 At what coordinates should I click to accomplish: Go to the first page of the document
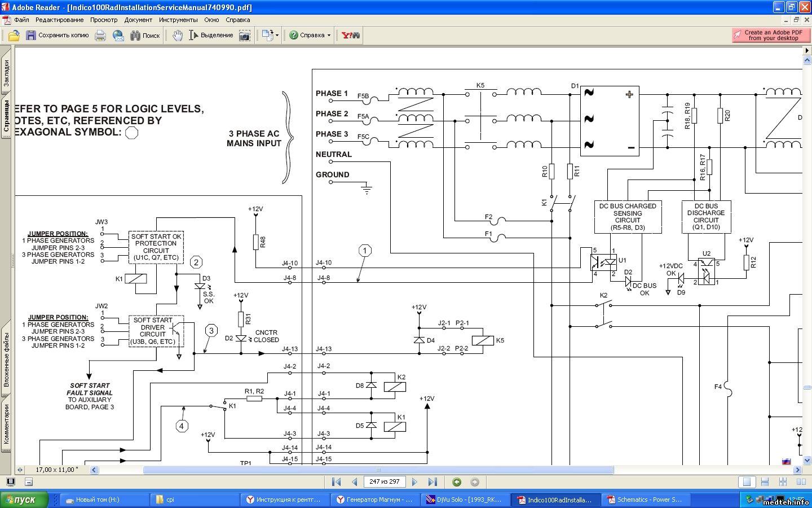(x=337, y=482)
